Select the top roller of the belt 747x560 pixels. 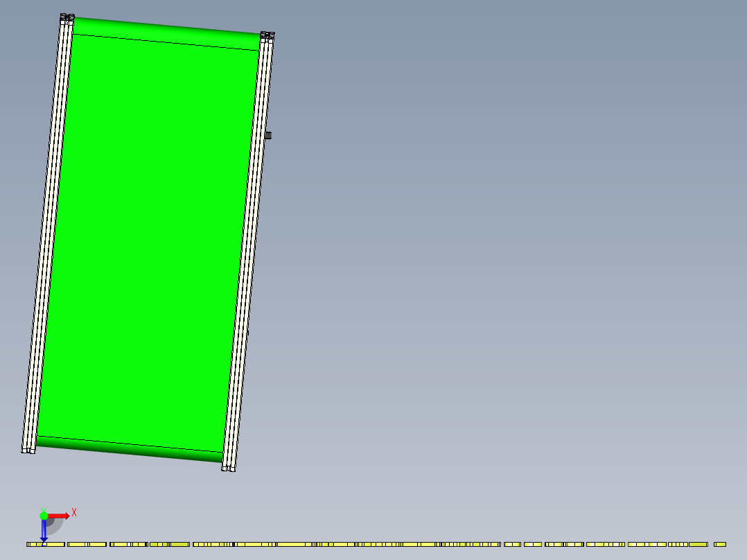click(166, 33)
